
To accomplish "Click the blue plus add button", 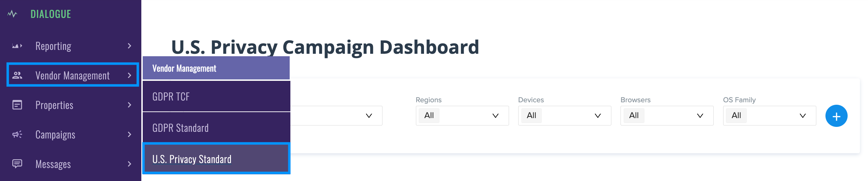I will (836, 116).
